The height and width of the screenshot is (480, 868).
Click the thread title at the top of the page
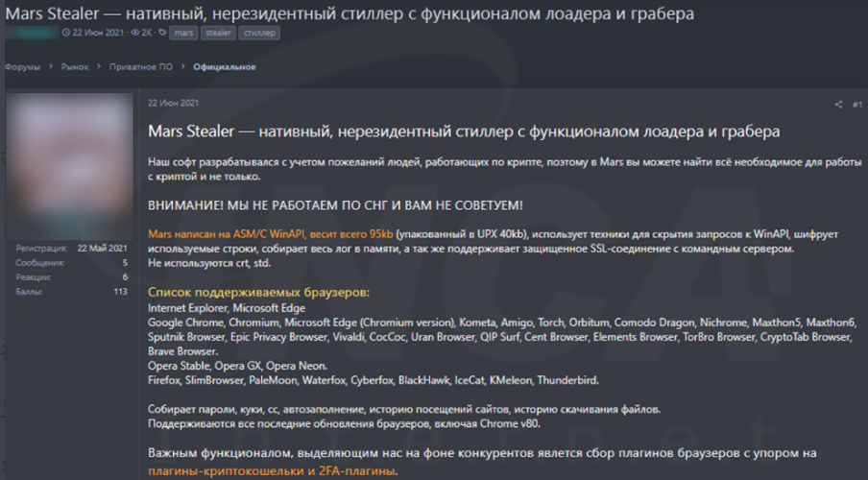pyautogui.click(x=350, y=13)
